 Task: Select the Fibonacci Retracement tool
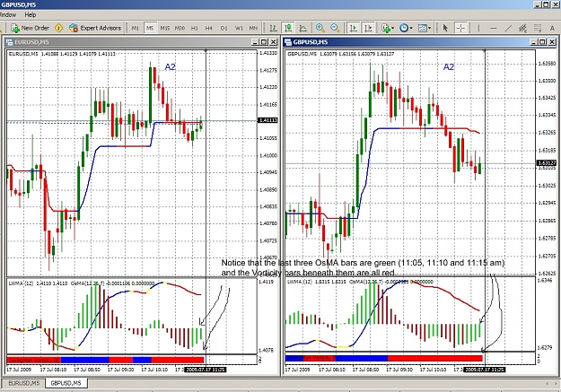(x=538, y=28)
